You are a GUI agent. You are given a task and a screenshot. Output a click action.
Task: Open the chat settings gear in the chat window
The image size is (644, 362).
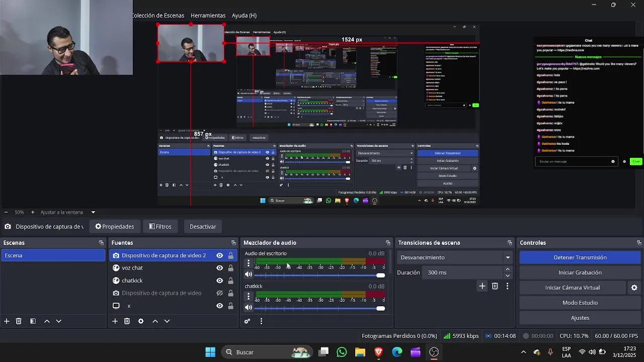(x=624, y=161)
